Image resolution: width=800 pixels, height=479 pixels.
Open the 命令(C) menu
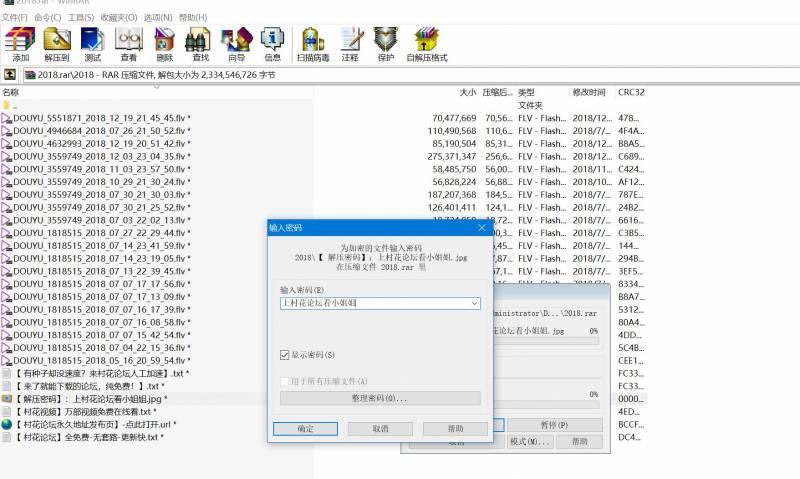[48, 17]
